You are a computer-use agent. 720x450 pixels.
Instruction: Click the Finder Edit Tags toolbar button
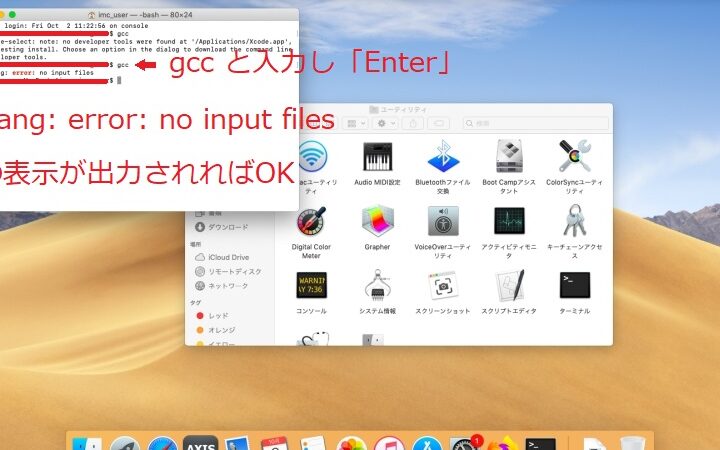(439, 123)
